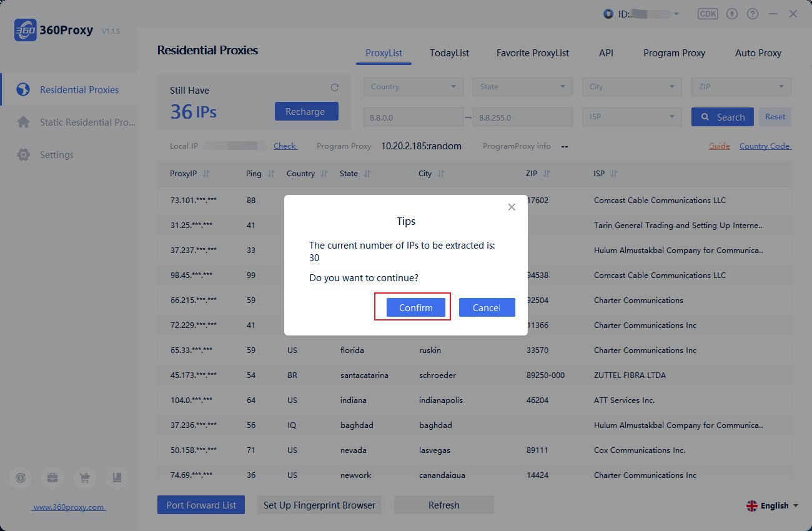Image resolution: width=812 pixels, height=531 pixels.
Task: Click the home icon for Static Residential
Action: click(x=23, y=122)
